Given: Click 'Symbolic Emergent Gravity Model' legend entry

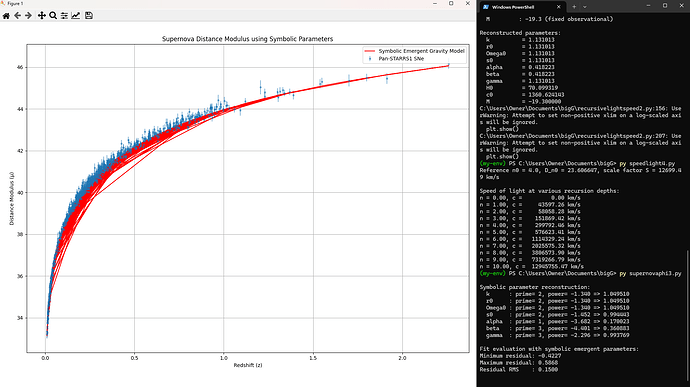Looking at the screenshot, I should tap(422, 51).
